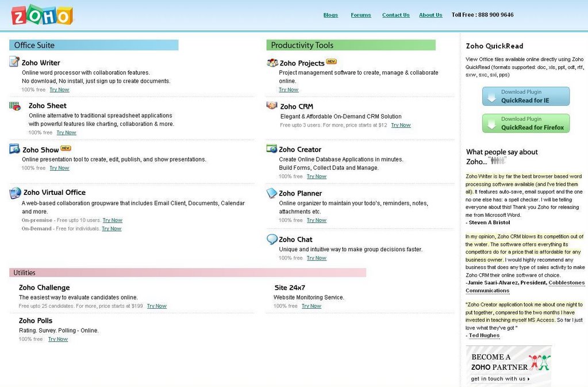This screenshot has height=387, width=588.
Task: Try Now link for Zoho Projects
Action: point(289,90)
